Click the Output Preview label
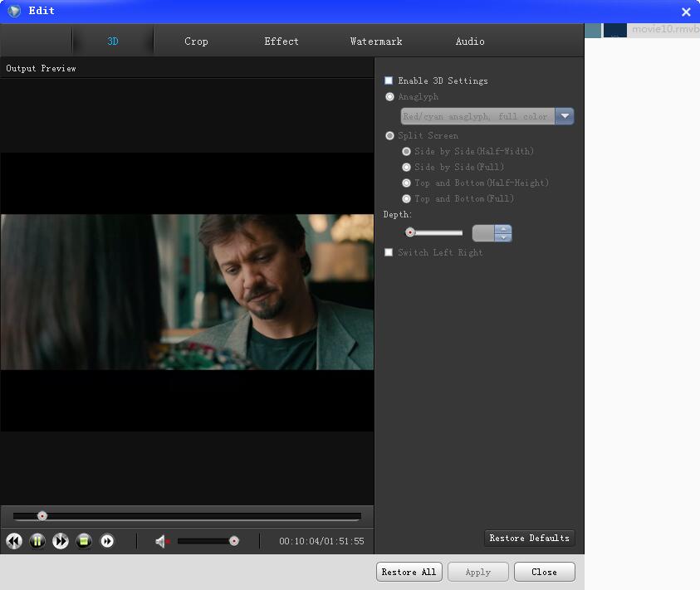 click(x=41, y=68)
